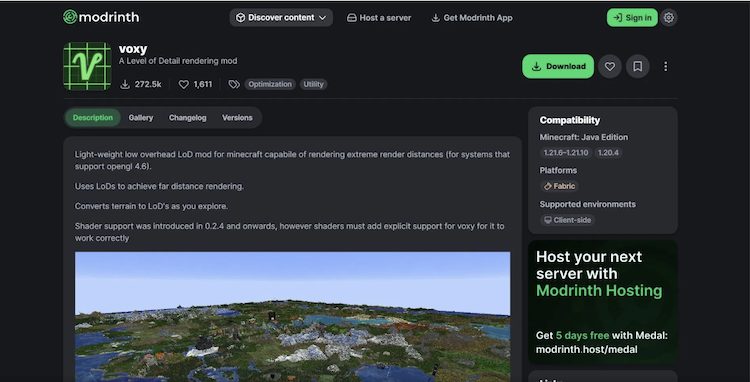Select the Versions tab

pyautogui.click(x=237, y=118)
